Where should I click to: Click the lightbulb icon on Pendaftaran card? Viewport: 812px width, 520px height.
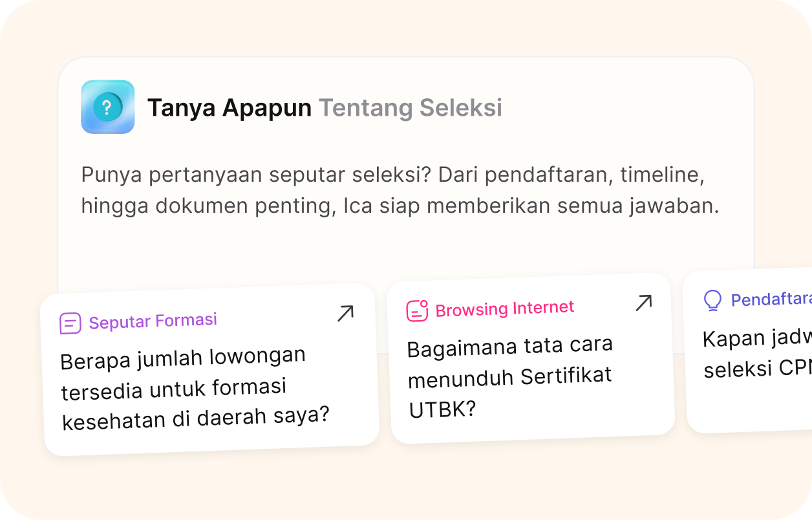tap(712, 300)
